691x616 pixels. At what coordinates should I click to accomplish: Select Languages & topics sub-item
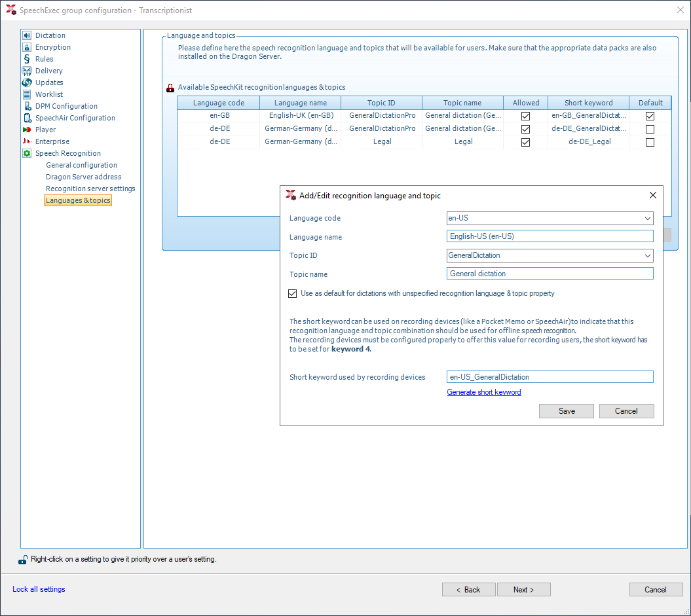pos(78,200)
